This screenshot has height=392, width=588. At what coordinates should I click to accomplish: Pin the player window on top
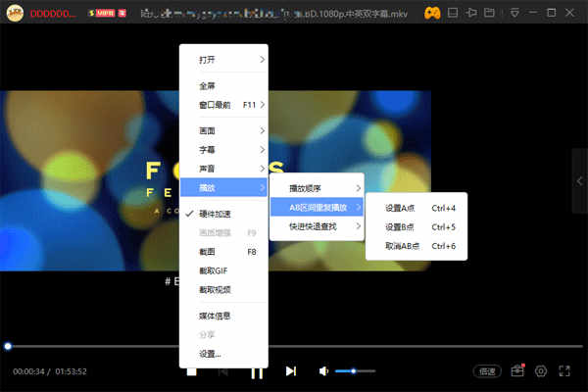(471, 13)
